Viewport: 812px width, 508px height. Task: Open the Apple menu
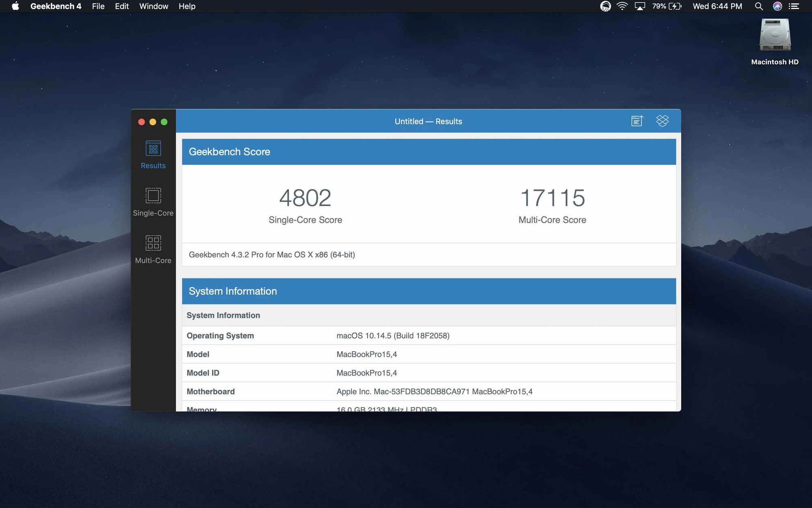(15, 6)
